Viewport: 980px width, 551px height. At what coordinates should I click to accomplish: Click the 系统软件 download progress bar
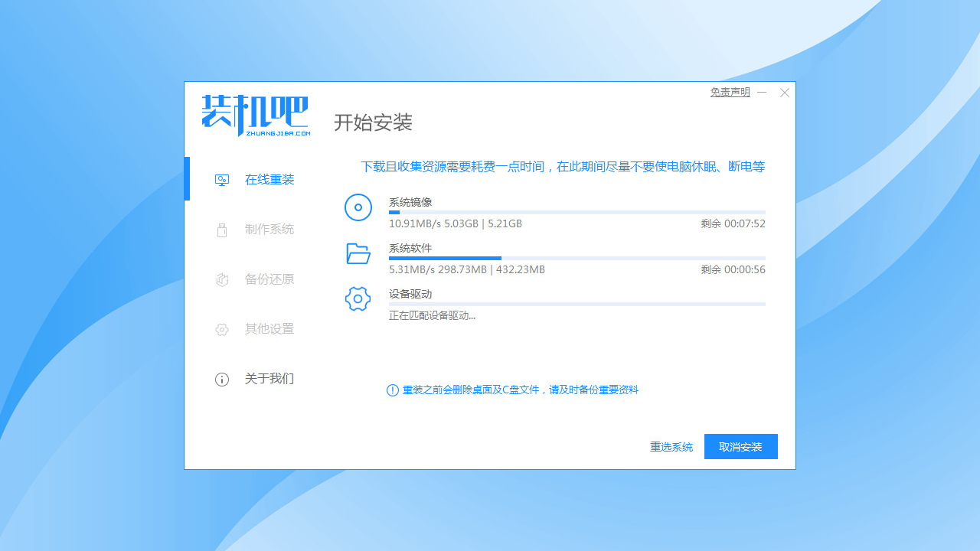point(578,258)
